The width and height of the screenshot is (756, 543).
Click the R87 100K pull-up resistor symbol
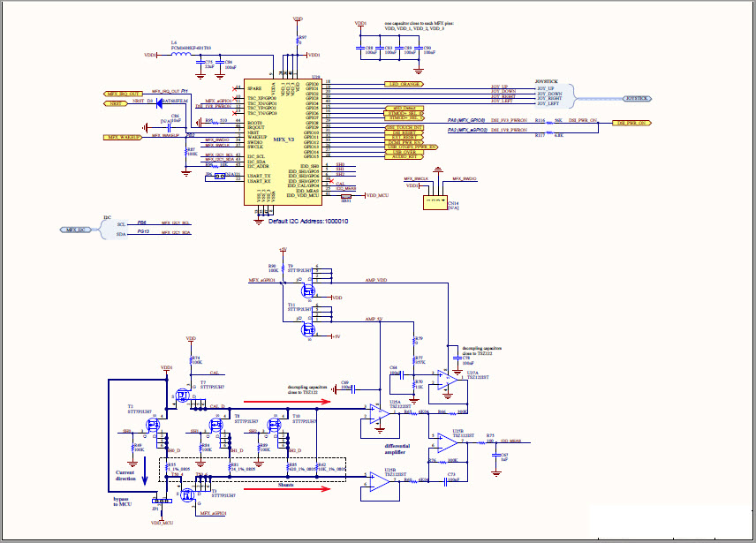(x=187, y=151)
